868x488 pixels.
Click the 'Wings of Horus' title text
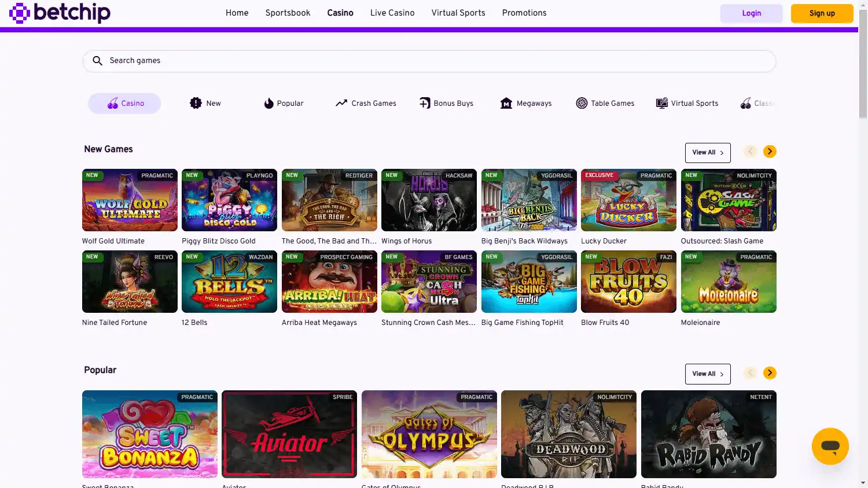click(407, 241)
